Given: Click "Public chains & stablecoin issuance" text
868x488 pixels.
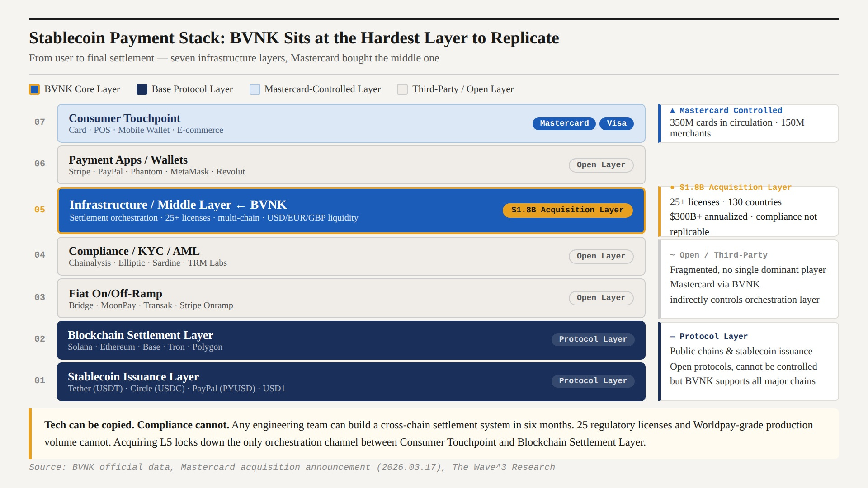Looking at the screenshot, I should tap(741, 352).
